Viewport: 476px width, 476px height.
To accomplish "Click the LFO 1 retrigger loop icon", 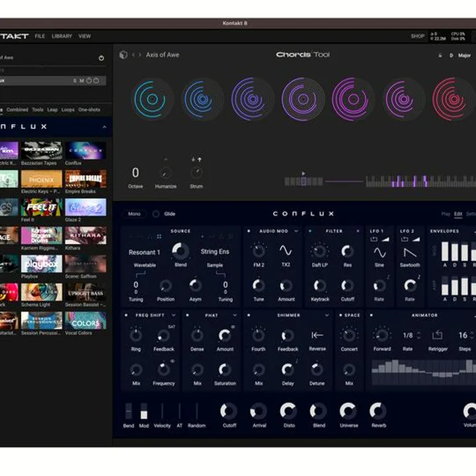I will (x=374, y=239).
